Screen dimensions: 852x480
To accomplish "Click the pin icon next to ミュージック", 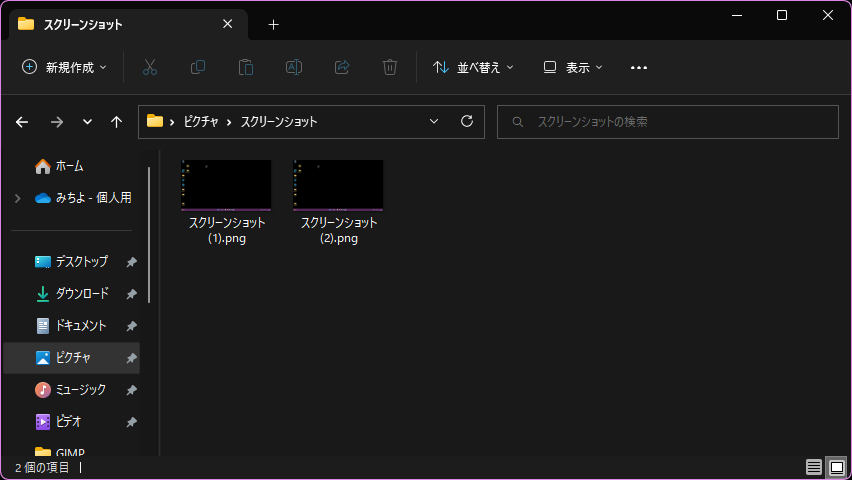I will 131,390.
